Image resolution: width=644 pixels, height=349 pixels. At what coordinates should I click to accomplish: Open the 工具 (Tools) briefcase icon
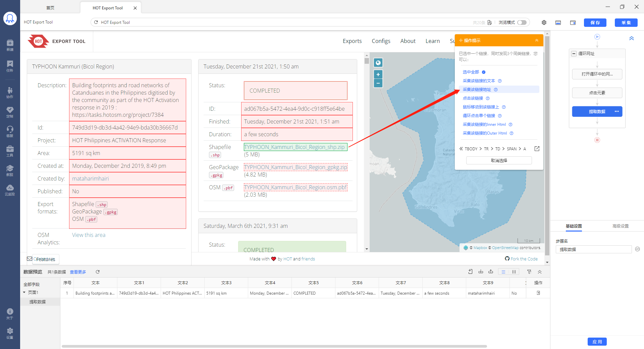pos(10,151)
